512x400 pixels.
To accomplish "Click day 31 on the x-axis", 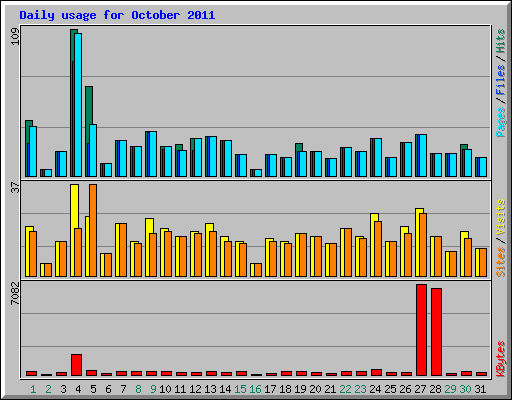I will (x=480, y=389).
